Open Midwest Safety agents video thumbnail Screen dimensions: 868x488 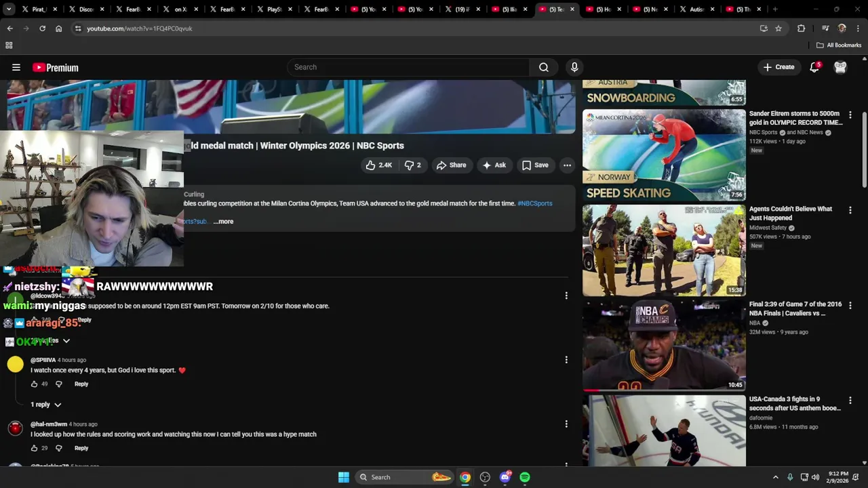[664, 251]
